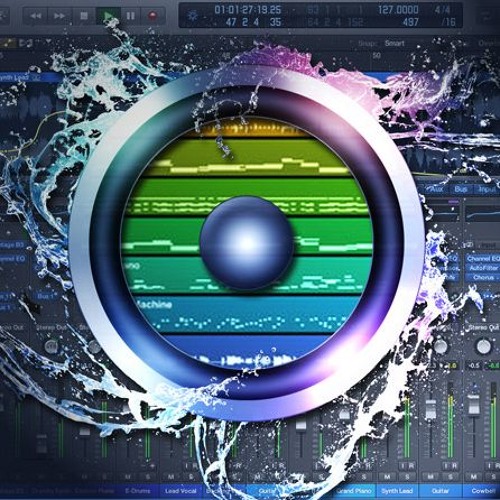This screenshot has width=500, height=500.
Task: Toggle the Aux filter button in the mixer
Action: pyautogui.click(x=437, y=189)
